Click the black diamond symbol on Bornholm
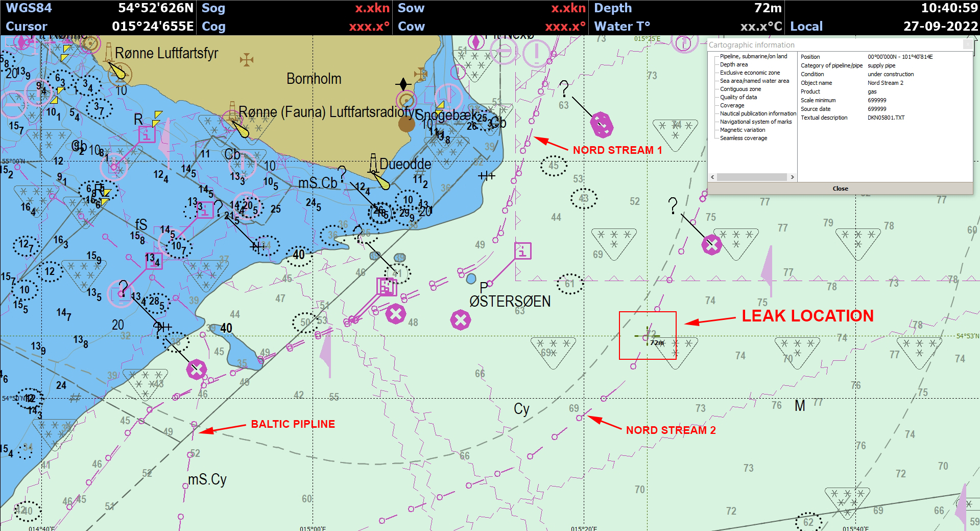The image size is (980, 531). pyautogui.click(x=403, y=83)
